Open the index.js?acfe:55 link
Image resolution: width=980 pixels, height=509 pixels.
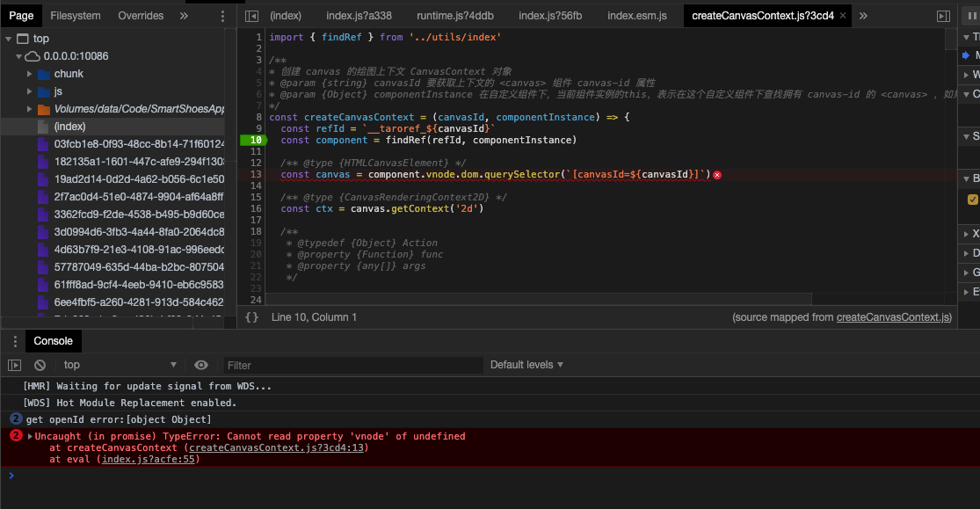coord(149,459)
